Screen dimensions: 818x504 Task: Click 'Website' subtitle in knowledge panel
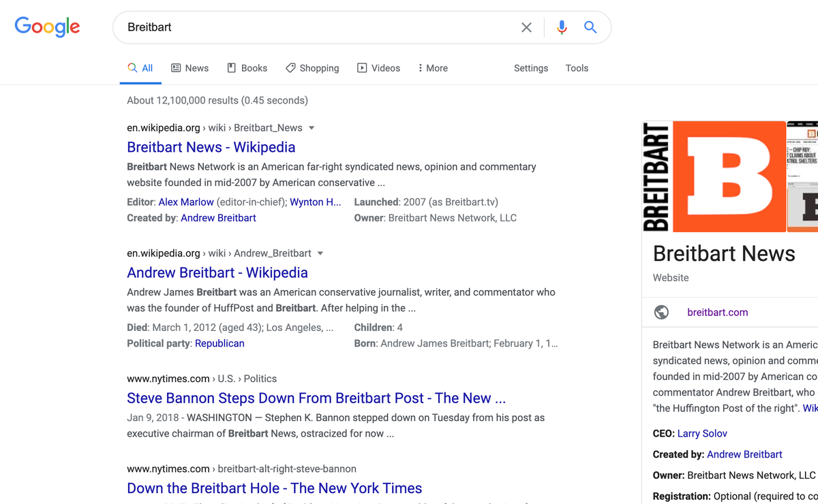click(671, 278)
